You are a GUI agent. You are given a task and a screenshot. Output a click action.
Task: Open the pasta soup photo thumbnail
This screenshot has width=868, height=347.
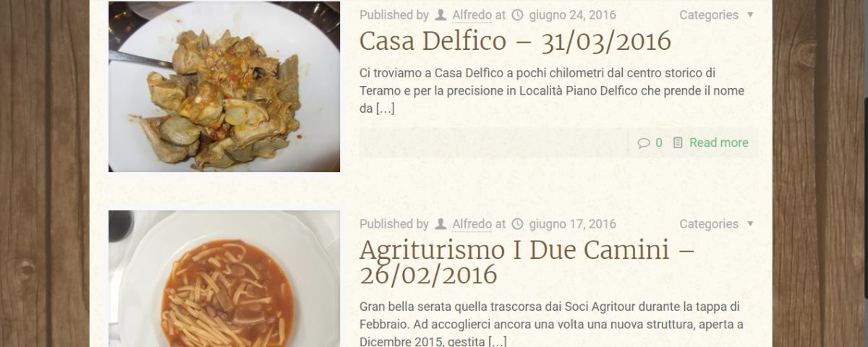point(224,279)
